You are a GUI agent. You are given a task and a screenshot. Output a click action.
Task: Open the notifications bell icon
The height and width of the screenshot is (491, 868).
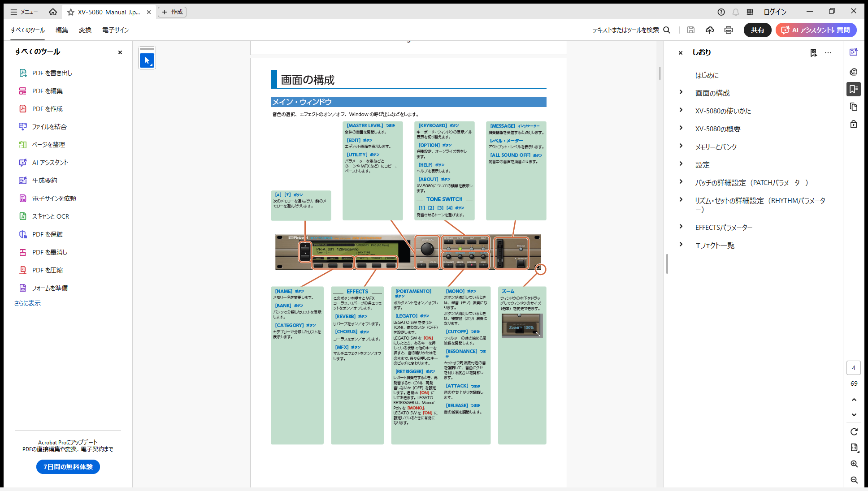coord(736,12)
